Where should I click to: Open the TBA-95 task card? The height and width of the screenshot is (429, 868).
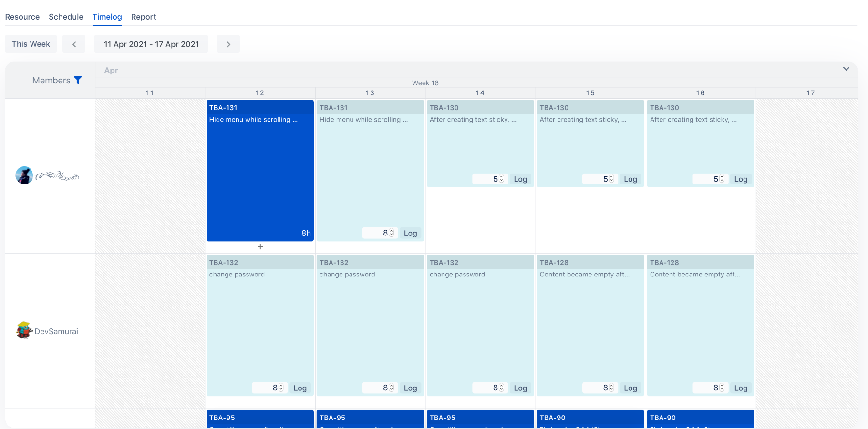[260, 418]
